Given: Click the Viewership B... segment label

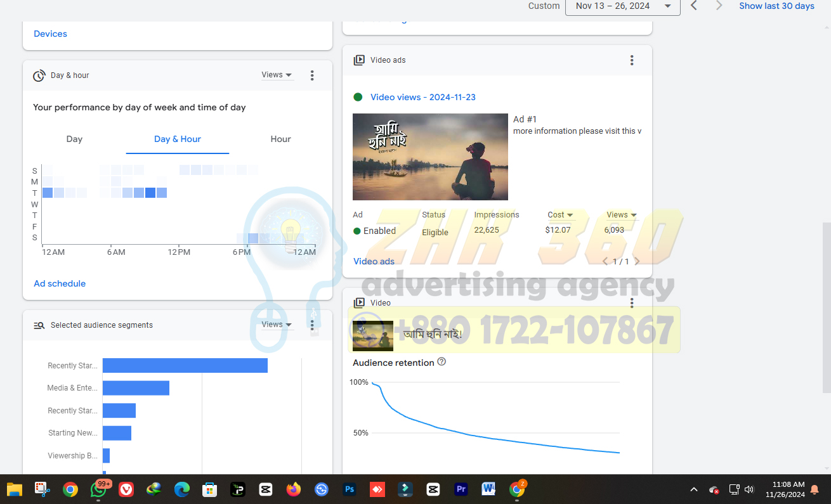Looking at the screenshot, I should tap(73, 456).
